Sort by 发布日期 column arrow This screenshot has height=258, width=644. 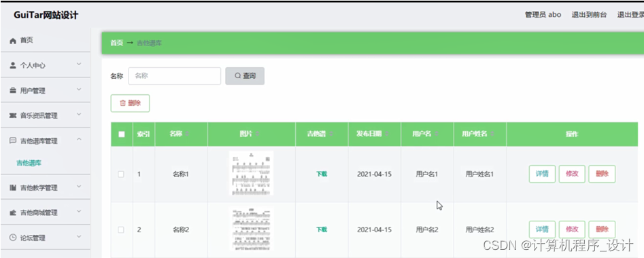point(386,134)
